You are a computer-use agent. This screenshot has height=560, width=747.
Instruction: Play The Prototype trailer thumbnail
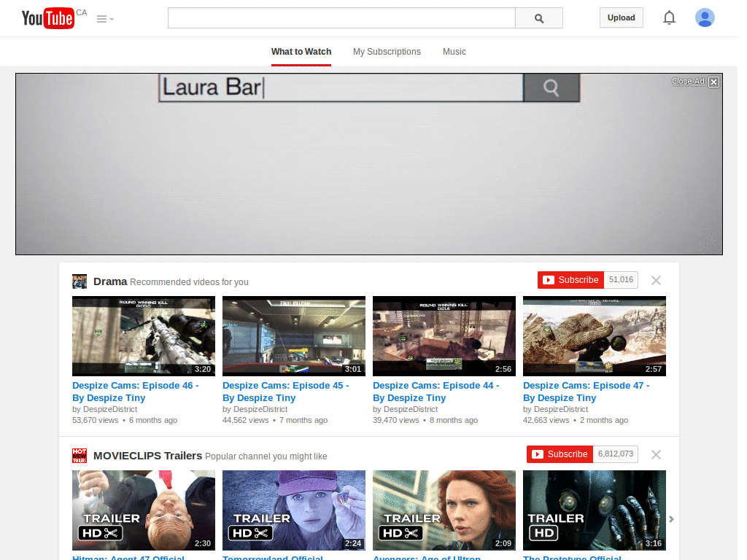[x=595, y=510]
